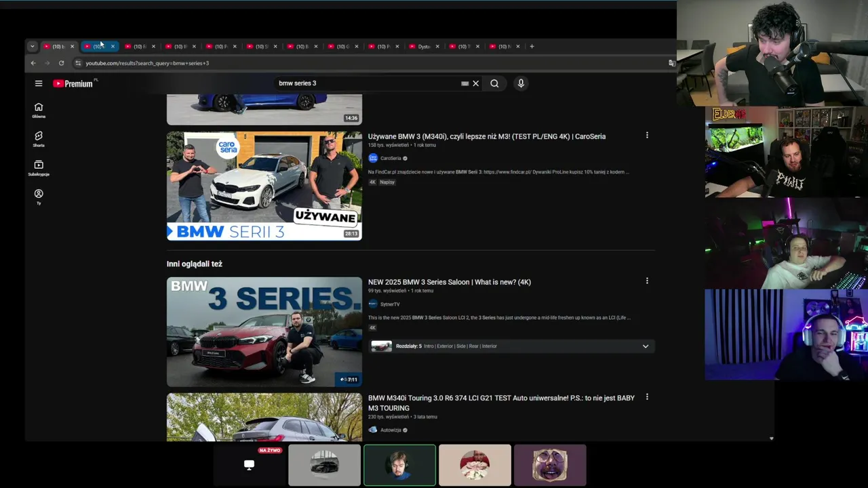Click CaroSeria channel avatar
The width and height of the screenshot is (868, 488).
pyautogui.click(x=373, y=158)
